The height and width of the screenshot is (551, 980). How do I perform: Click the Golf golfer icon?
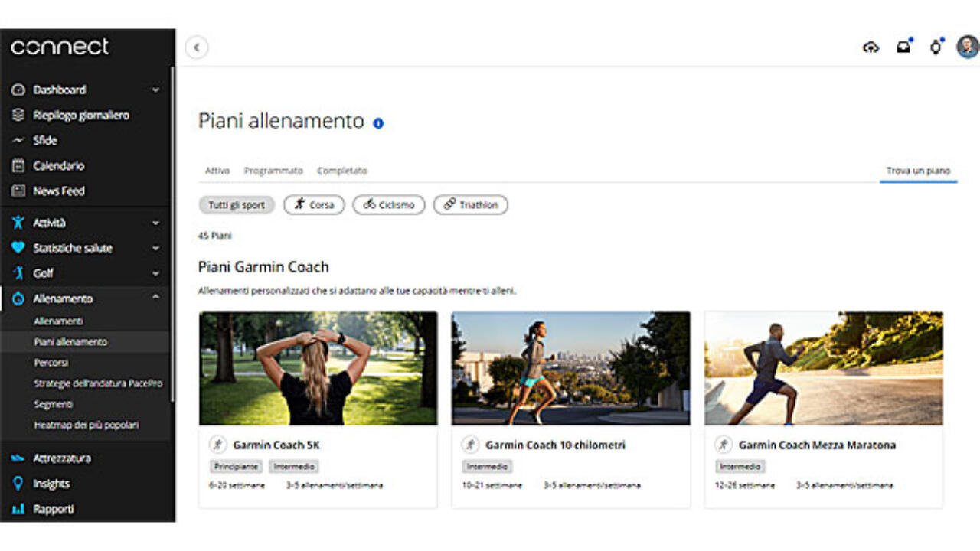[x=18, y=273]
